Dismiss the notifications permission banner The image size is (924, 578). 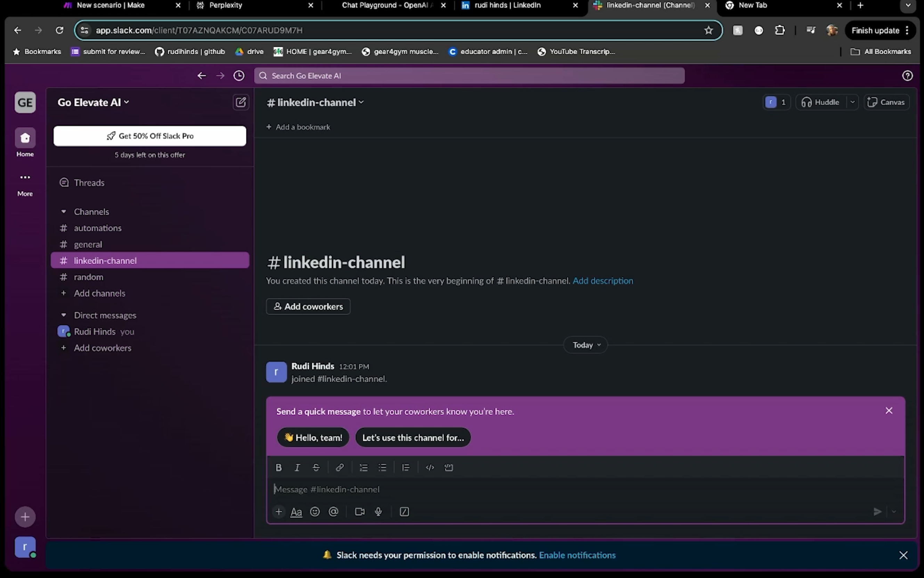[903, 555]
